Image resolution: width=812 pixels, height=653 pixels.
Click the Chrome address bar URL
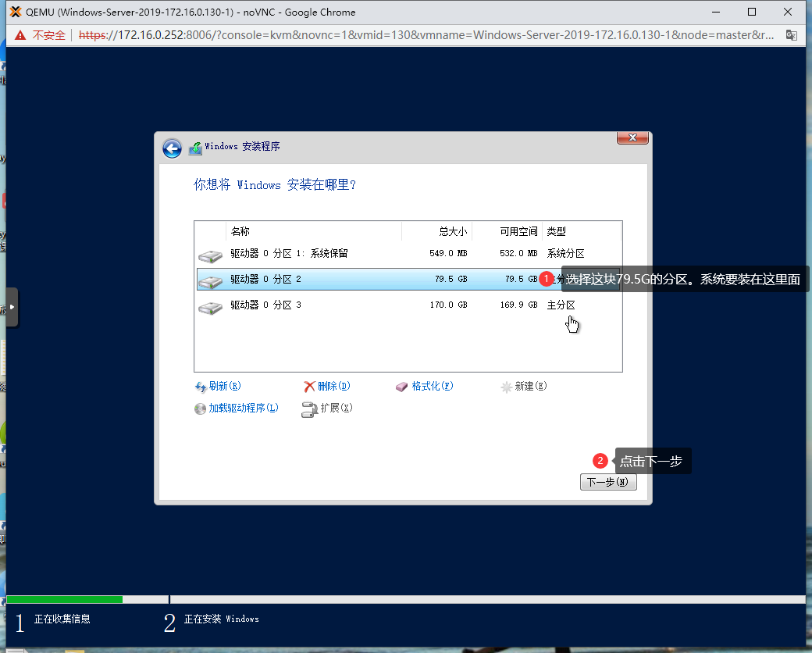click(x=426, y=35)
